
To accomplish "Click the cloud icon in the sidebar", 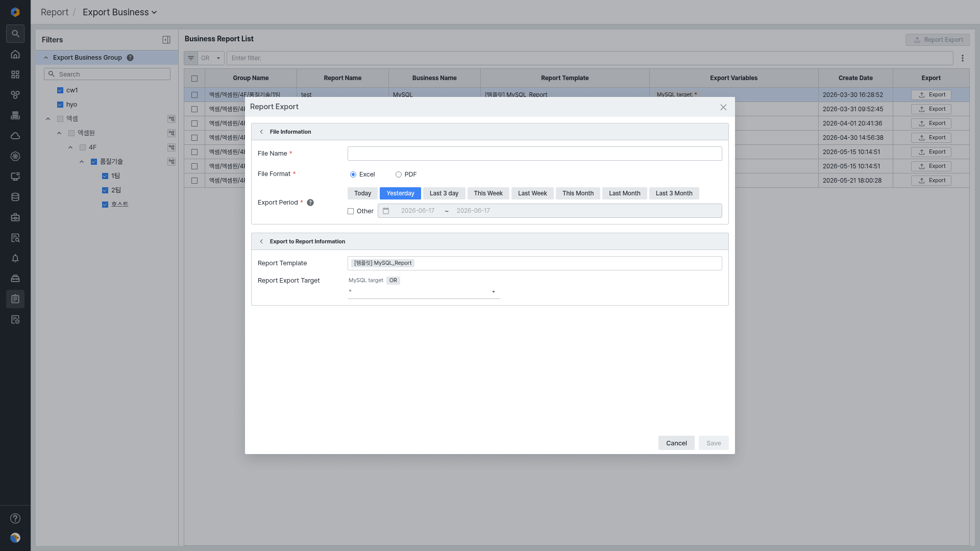I will [x=15, y=136].
